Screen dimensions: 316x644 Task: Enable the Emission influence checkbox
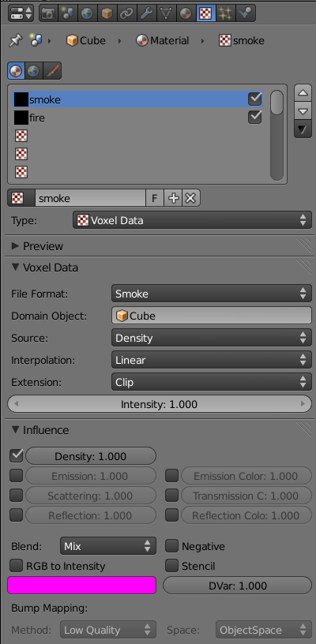coord(17,476)
